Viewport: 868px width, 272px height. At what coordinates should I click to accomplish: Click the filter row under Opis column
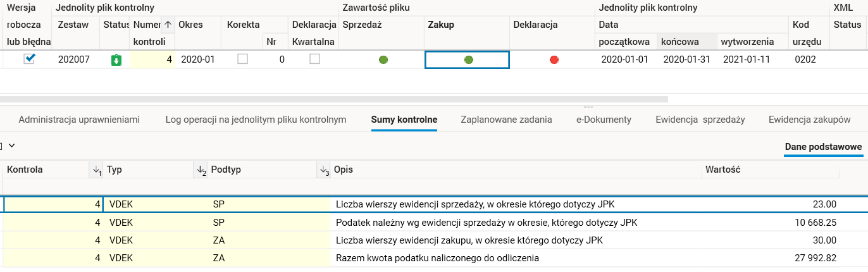[516, 186]
